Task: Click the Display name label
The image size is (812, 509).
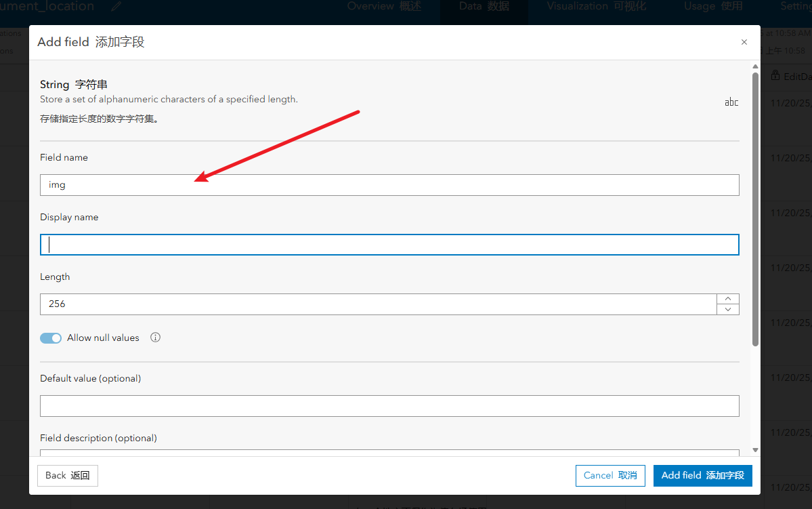Action: tap(69, 217)
